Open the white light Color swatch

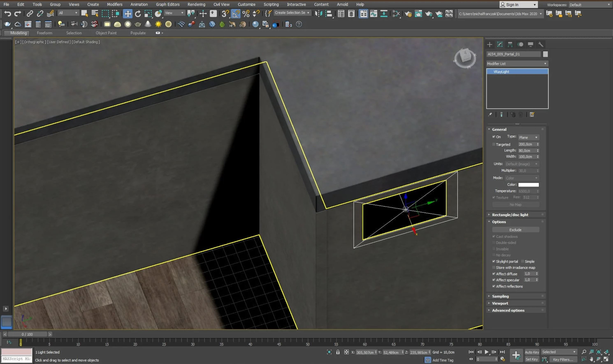pyautogui.click(x=528, y=185)
